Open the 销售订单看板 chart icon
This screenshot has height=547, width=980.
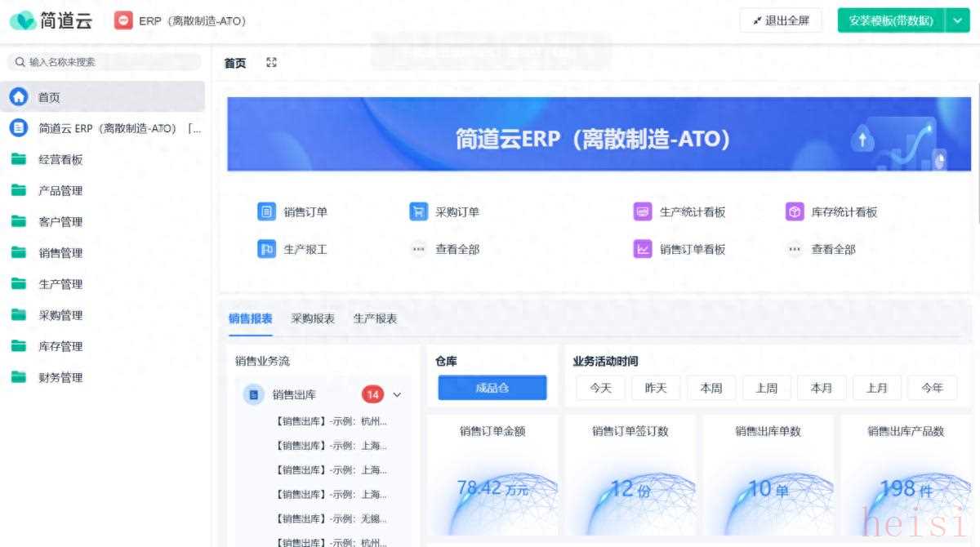643,250
